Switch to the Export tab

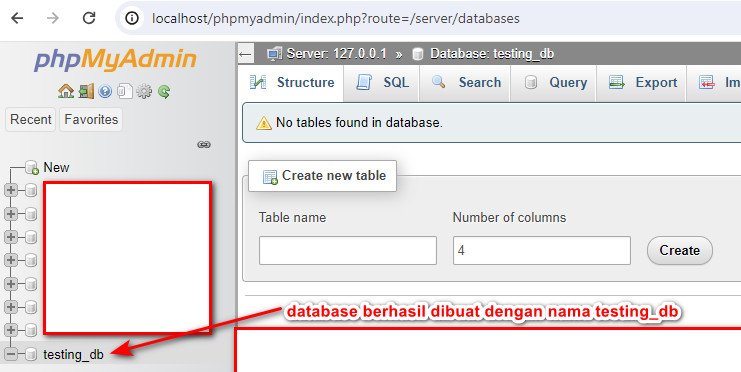[x=641, y=83]
